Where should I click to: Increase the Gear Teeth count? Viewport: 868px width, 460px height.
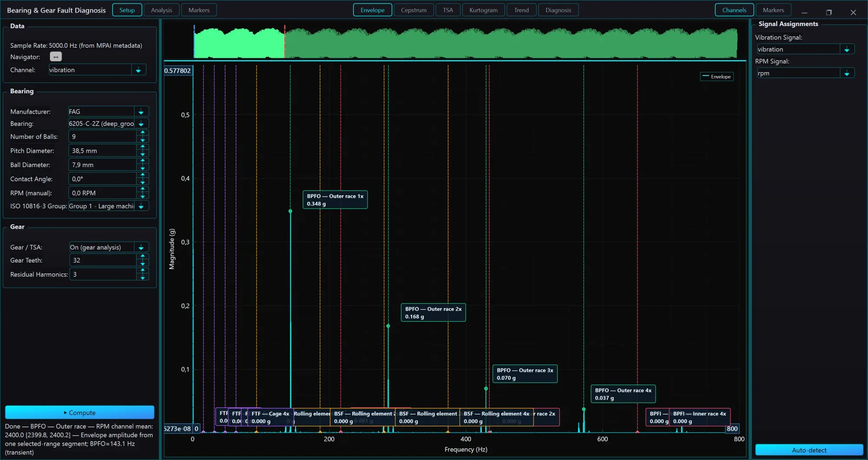coord(143,257)
